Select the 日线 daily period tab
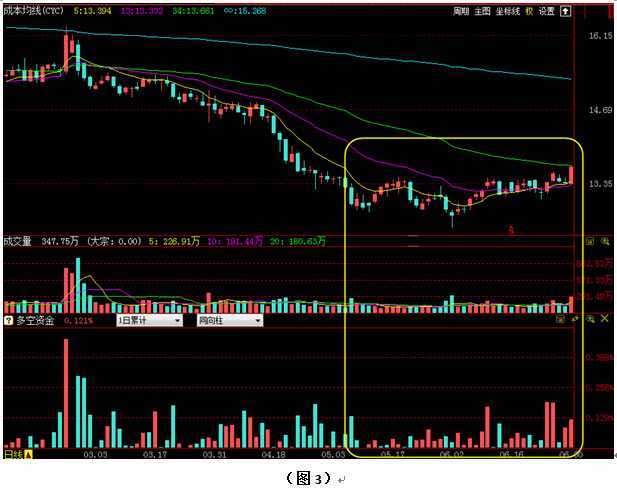 [x=13, y=454]
